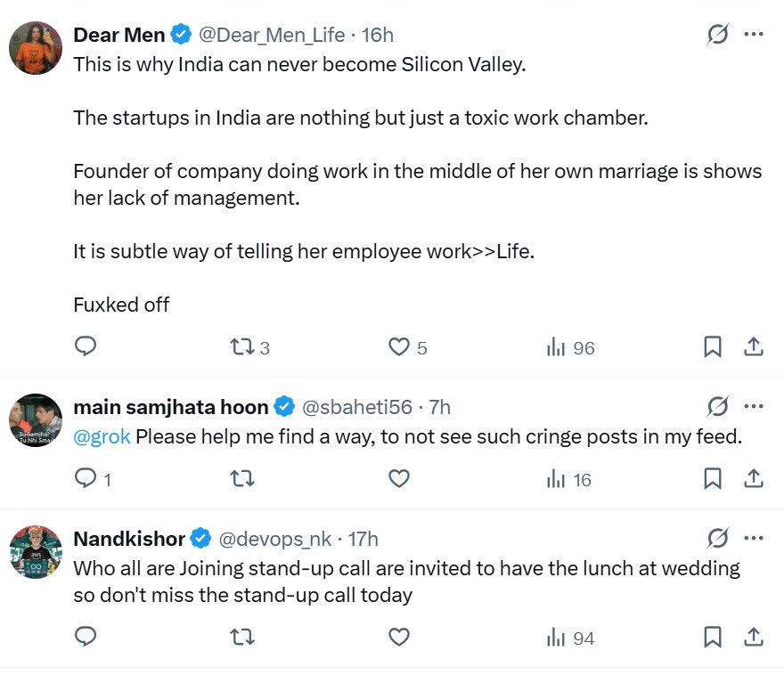Repost main samjhata hoon's reply

(242, 479)
